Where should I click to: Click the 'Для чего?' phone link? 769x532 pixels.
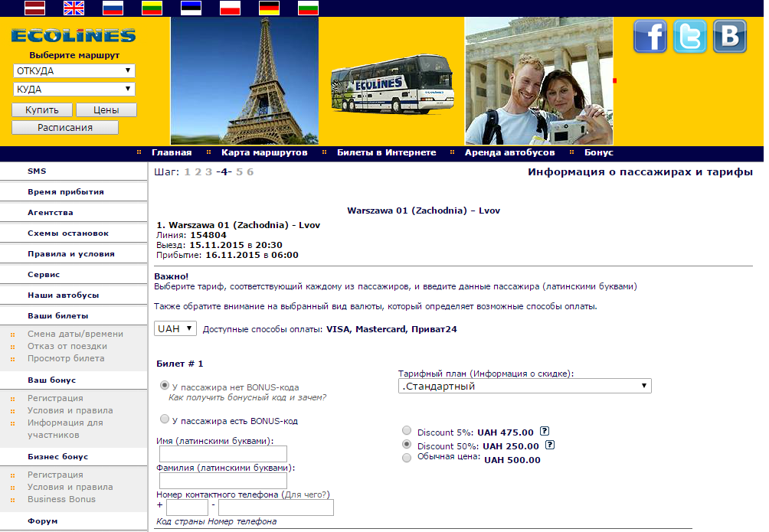point(306,494)
